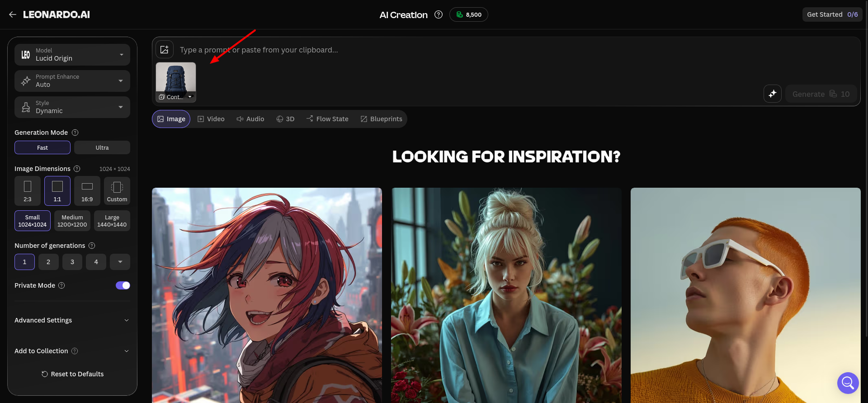Click the sparkle improve prompt icon
868x403 pixels.
[x=773, y=94]
